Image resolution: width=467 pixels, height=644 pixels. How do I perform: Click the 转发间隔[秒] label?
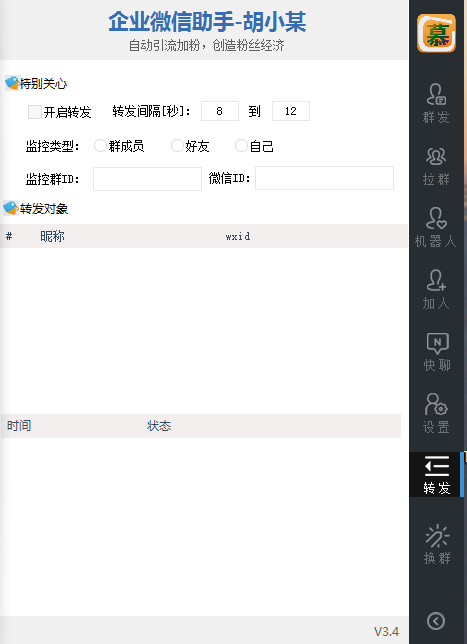(152, 111)
